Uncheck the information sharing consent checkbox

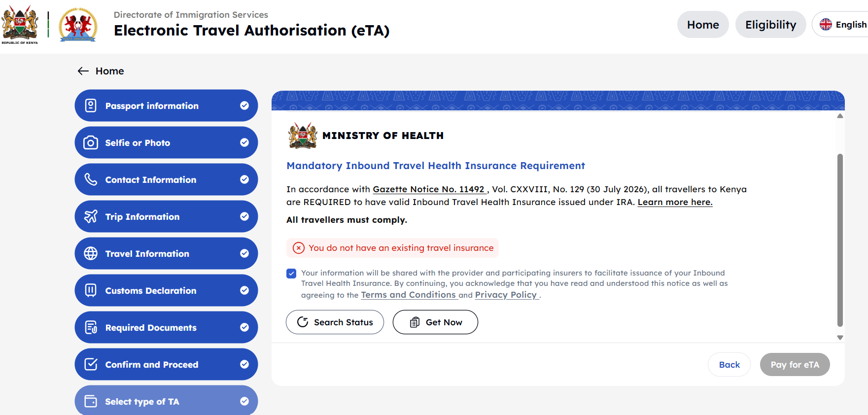coord(291,274)
